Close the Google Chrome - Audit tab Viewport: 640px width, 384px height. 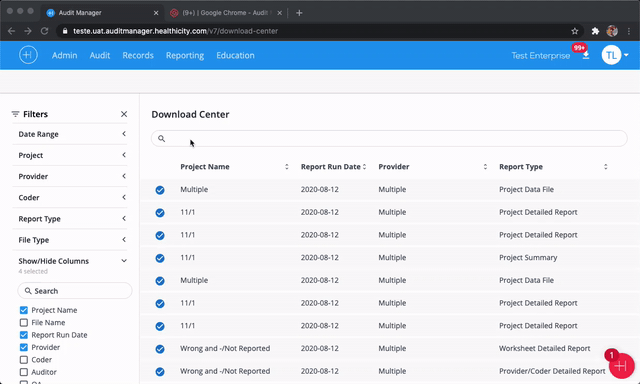[x=280, y=13]
